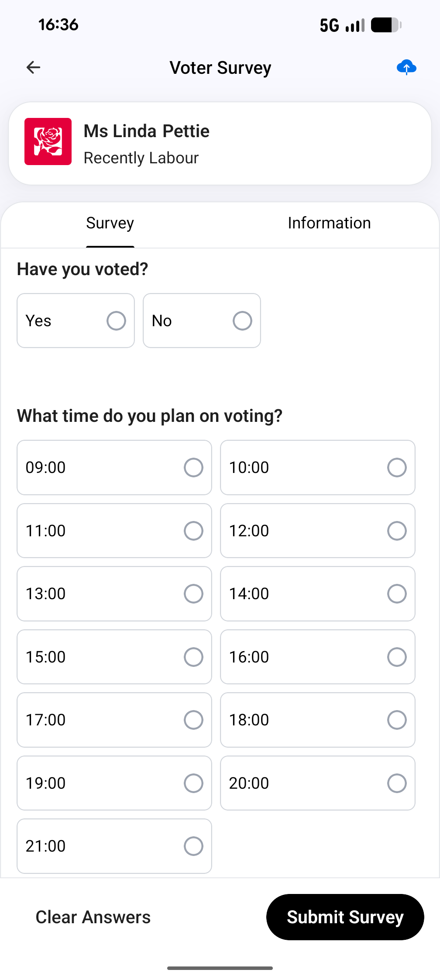The width and height of the screenshot is (440, 980).
Task: Select the Survey tab
Action: point(110,223)
